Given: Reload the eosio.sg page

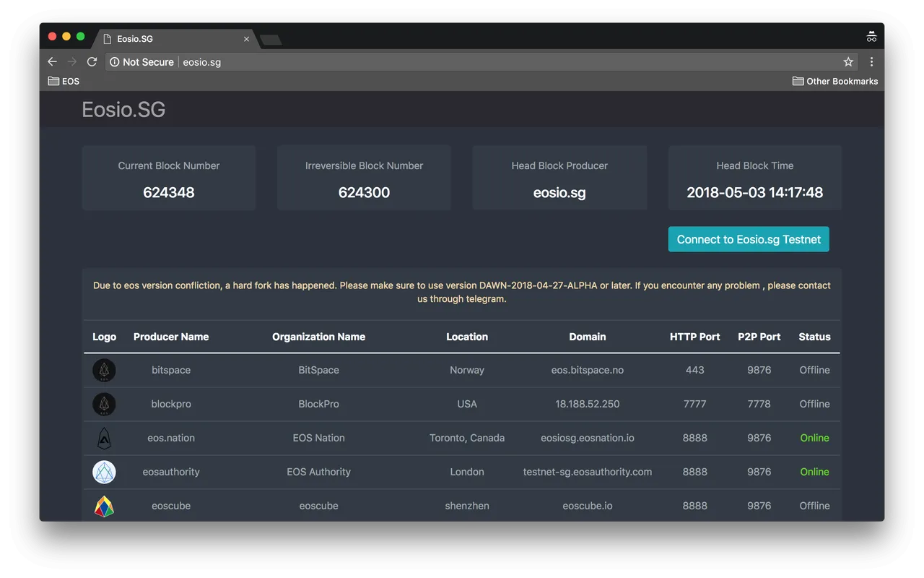Looking at the screenshot, I should (x=92, y=62).
